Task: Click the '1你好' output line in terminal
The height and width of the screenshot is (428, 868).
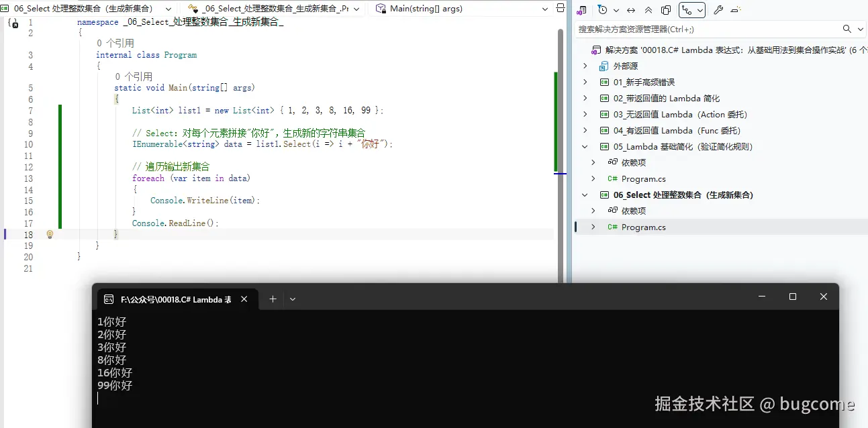Action: tap(112, 322)
